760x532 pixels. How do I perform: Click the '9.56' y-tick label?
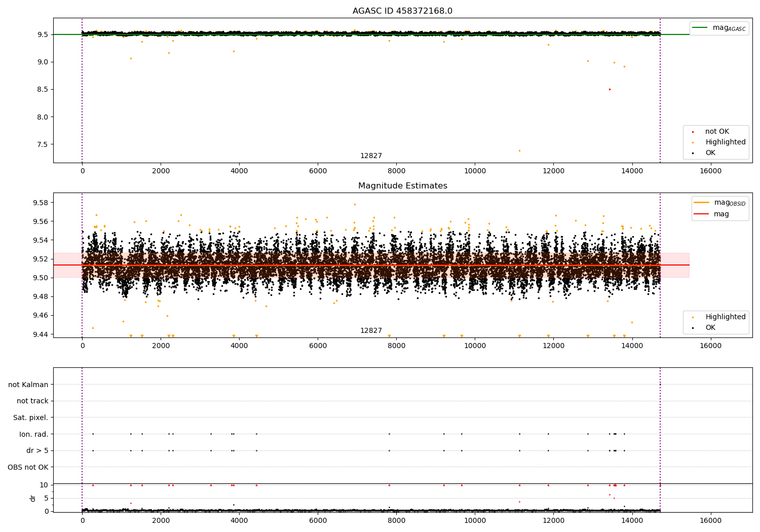tap(41, 221)
